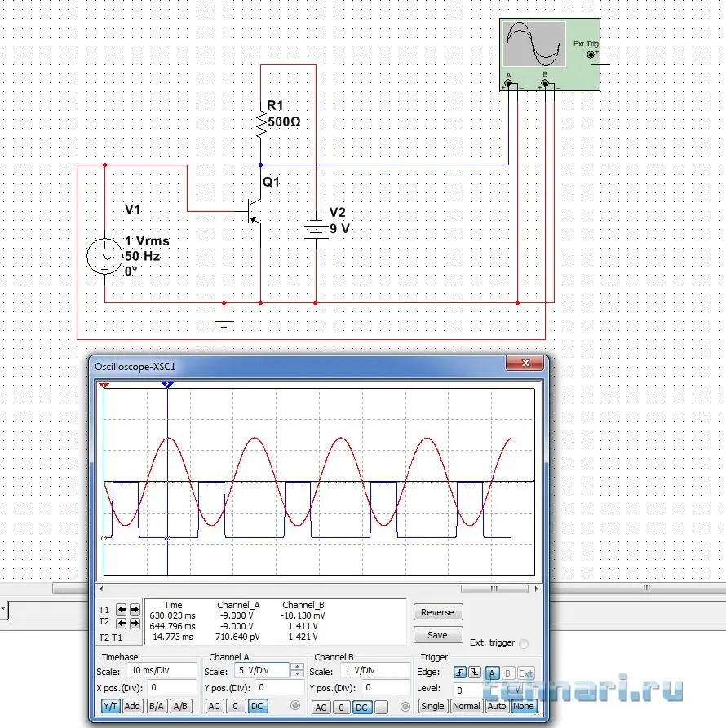Move cursor T1 right with arrow

click(x=135, y=609)
